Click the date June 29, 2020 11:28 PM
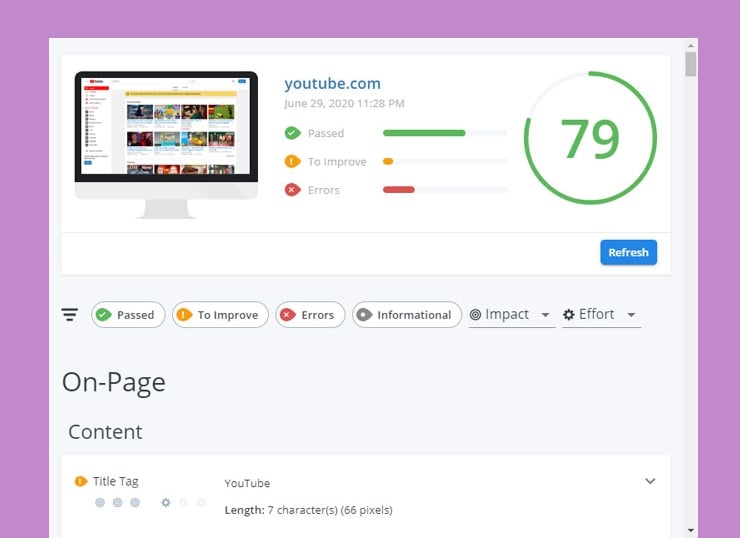Image resolution: width=740 pixels, height=538 pixels. 344,103
